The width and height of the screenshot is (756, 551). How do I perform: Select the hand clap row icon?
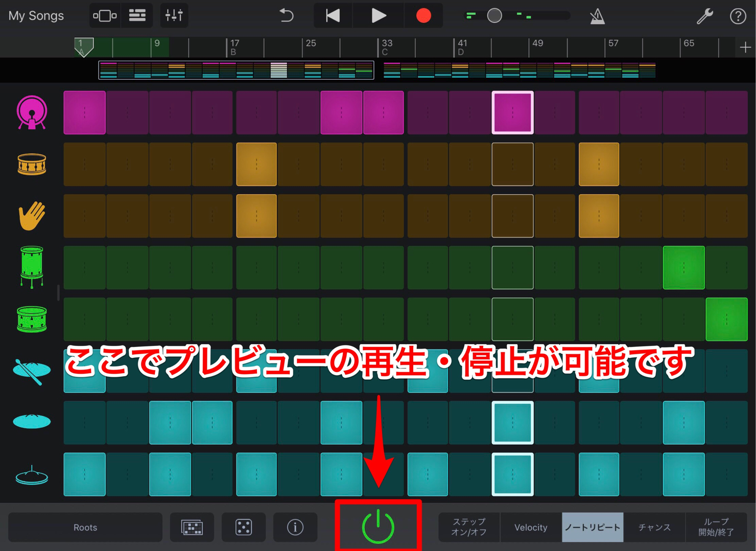32,216
